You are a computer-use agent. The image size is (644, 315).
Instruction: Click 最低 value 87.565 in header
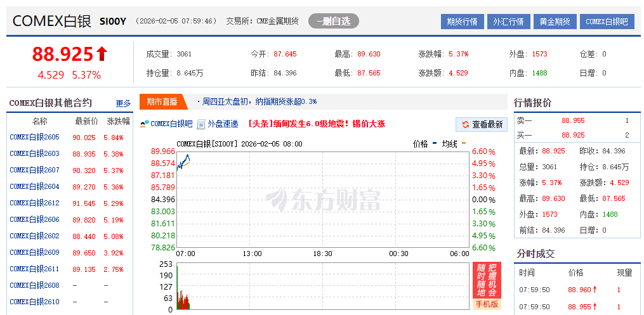coord(369,73)
